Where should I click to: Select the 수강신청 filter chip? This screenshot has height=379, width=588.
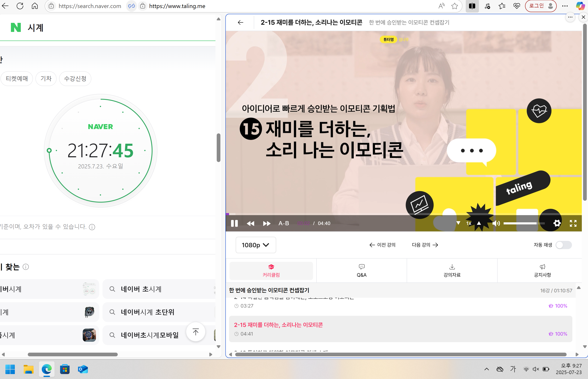75,78
